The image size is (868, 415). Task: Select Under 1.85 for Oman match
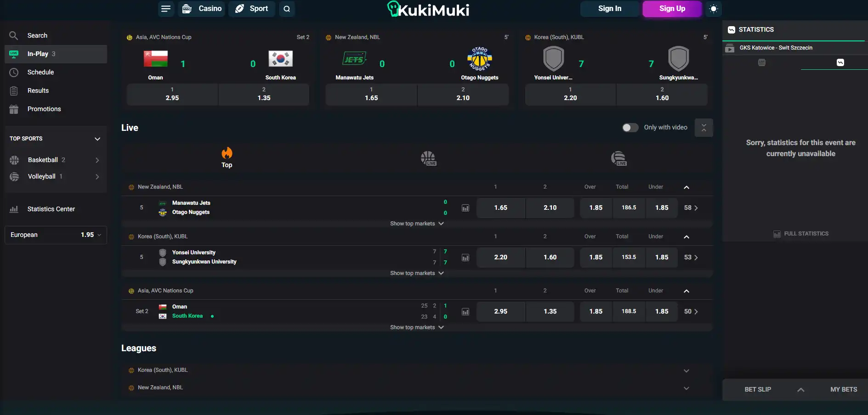[x=662, y=312]
